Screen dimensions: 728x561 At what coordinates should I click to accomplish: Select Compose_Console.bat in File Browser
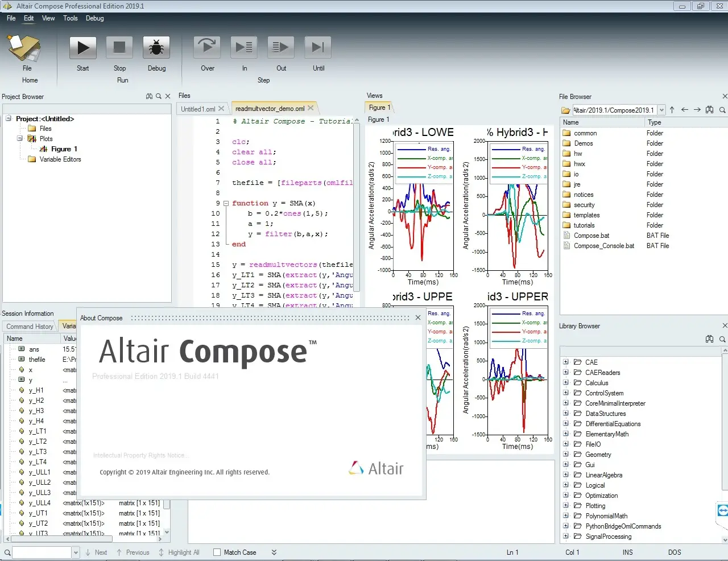603,246
